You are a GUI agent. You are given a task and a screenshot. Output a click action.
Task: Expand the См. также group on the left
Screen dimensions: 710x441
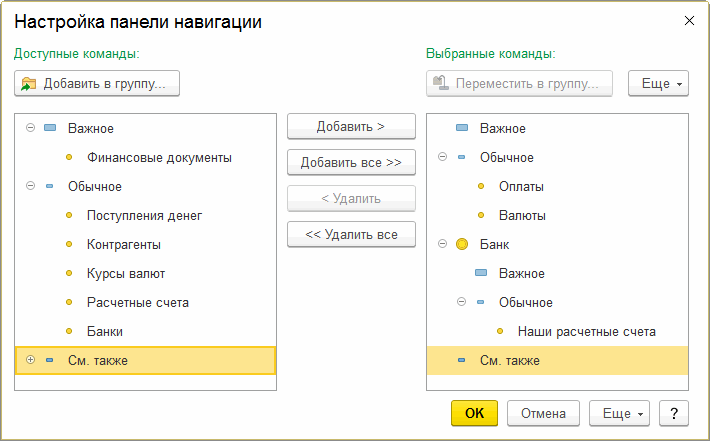(x=30, y=360)
